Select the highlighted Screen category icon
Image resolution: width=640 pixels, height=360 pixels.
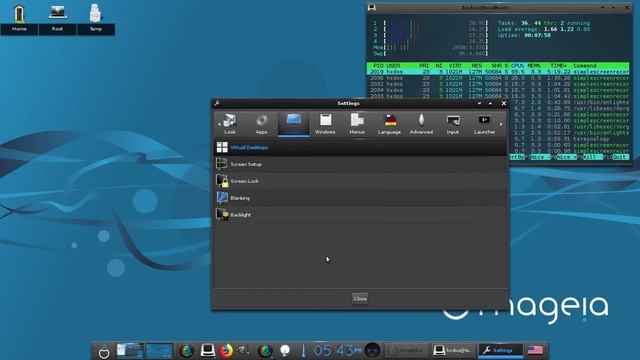(x=293, y=124)
